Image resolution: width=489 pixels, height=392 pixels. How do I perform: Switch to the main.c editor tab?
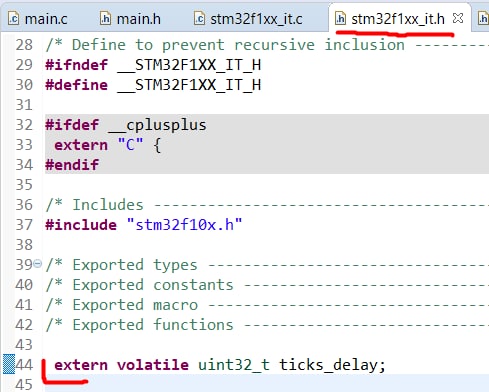(x=38, y=19)
